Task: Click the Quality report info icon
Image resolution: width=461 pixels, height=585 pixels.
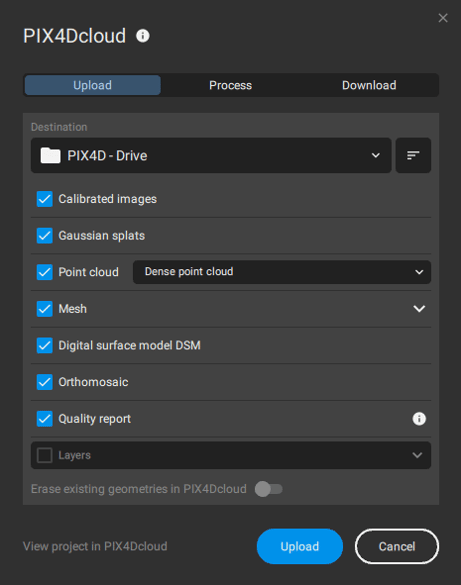Action: (x=419, y=419)
